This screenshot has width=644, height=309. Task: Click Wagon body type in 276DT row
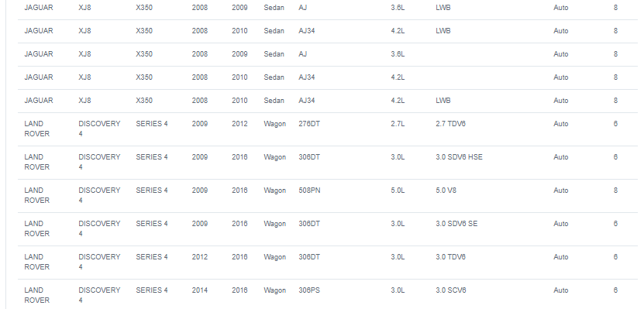click(275, 123)
